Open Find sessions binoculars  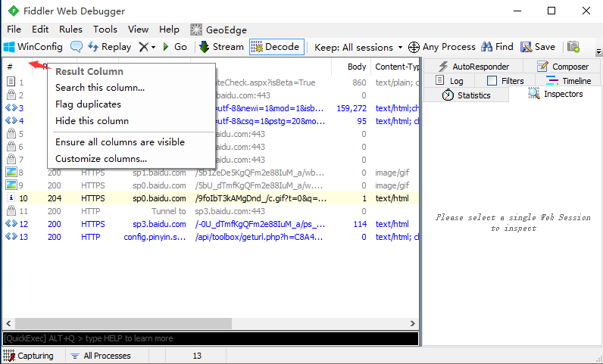pyautogui.click(x=497, y=47)
